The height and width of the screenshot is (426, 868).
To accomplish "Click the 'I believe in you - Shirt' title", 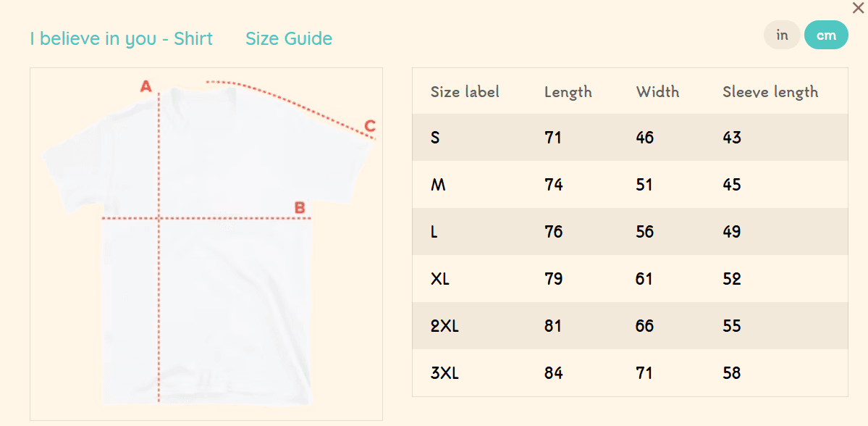I will 122,38.
